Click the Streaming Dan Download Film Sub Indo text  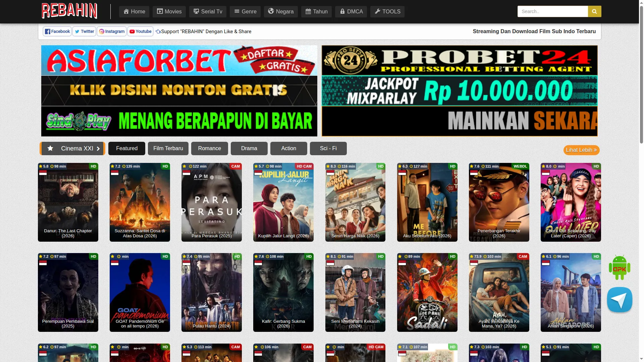[534, 32]
